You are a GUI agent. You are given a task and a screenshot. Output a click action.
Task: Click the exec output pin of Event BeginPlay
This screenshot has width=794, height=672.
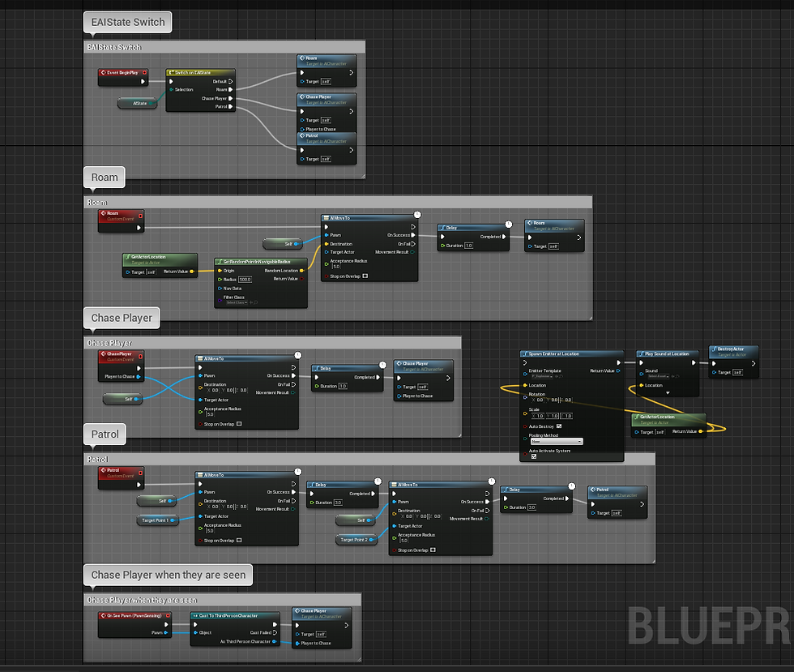(x=143, y=81)
